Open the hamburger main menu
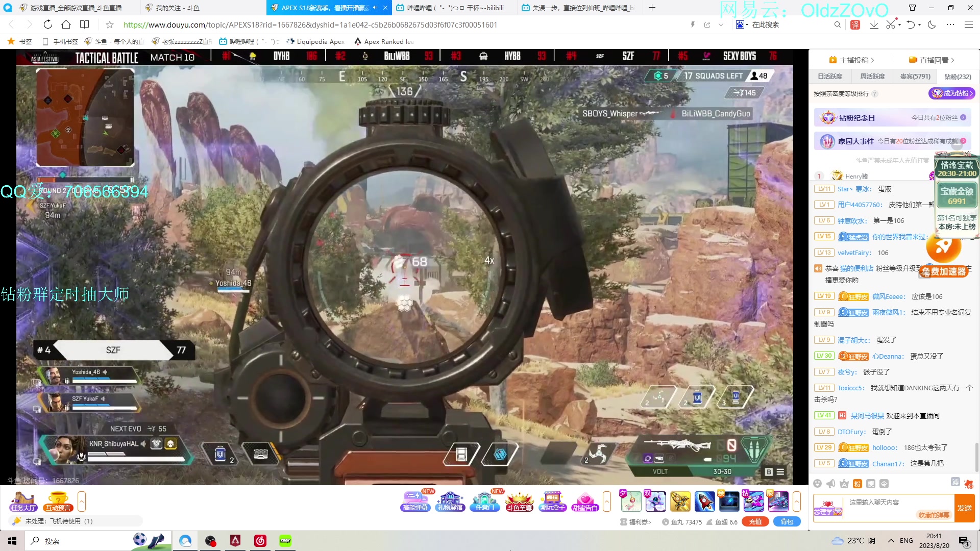This screenshot has width=980, height=551. click(968, 24)
